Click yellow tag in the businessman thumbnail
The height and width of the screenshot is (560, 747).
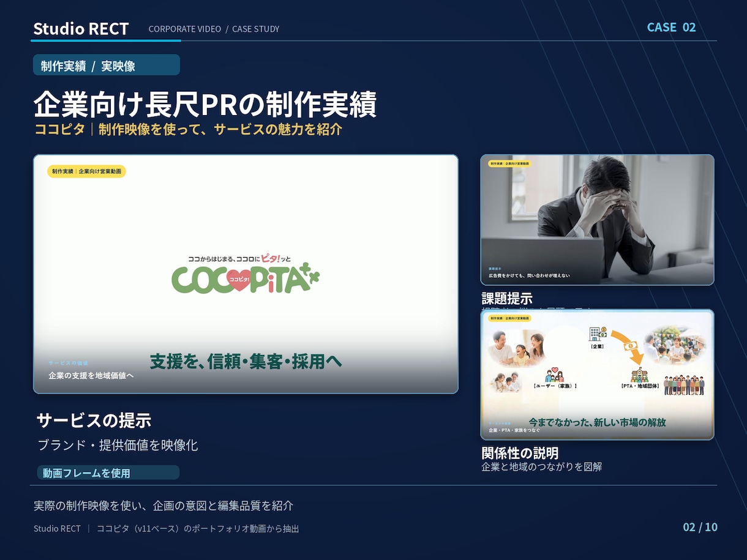click(509, 163)
